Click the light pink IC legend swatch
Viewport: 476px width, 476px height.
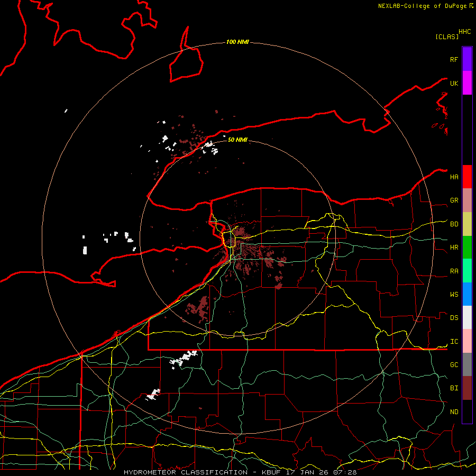pos(467,341)
